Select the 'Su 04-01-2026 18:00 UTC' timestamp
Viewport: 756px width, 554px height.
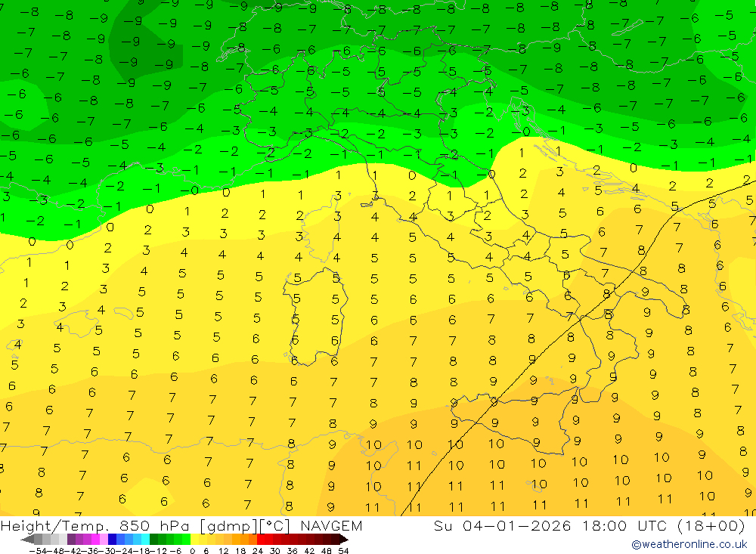pos(550,525)
